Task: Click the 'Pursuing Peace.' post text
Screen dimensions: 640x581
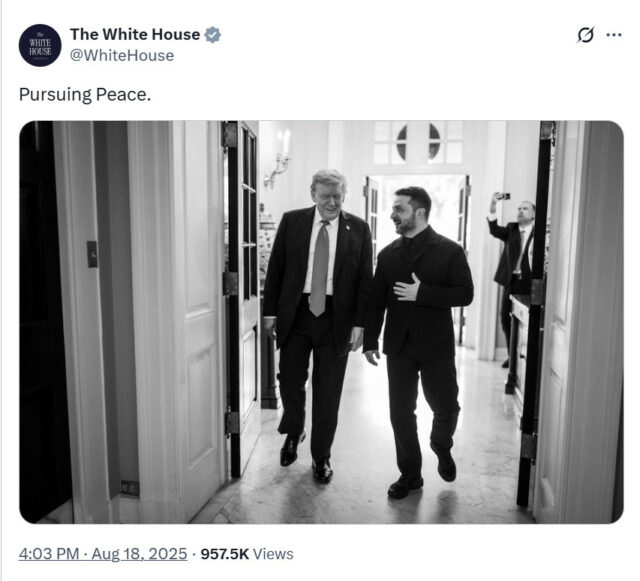Action: tap(85, 95)
